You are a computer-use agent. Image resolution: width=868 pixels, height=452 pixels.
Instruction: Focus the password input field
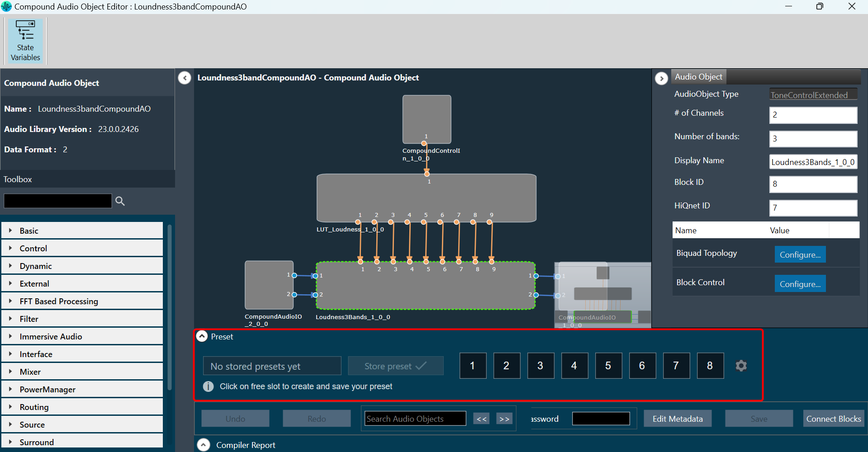(x=601, y=419)
